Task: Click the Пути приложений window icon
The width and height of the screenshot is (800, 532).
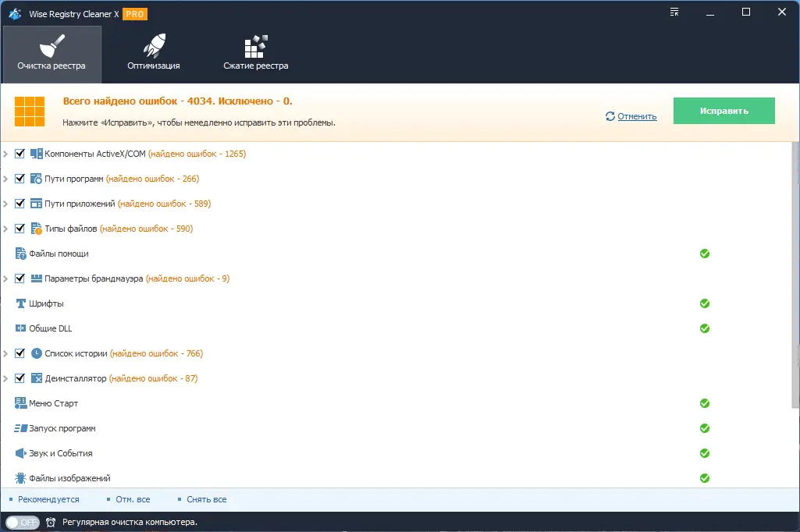Action: coord(36,204)
